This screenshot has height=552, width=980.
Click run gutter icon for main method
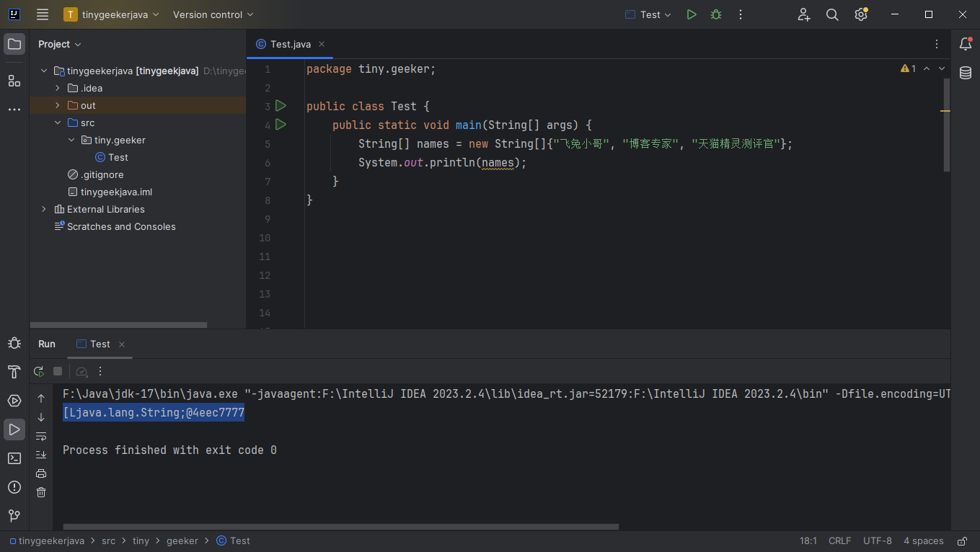[281, 125]
